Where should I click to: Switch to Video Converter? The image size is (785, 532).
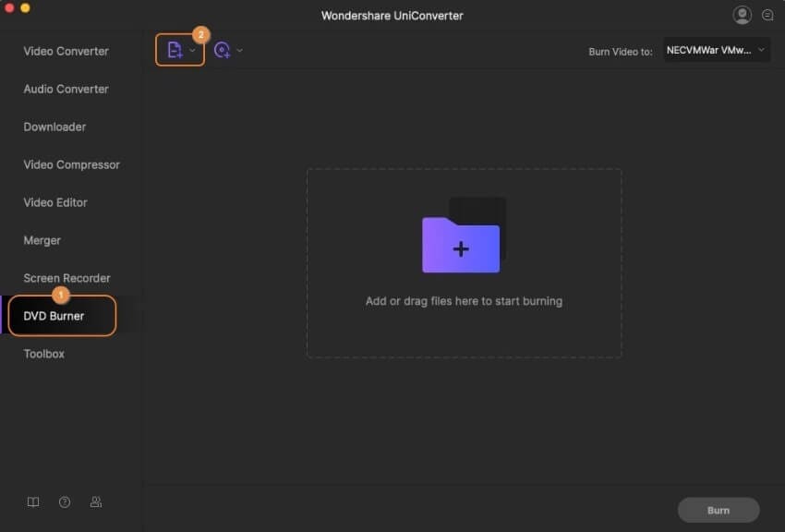pos(66,51)
